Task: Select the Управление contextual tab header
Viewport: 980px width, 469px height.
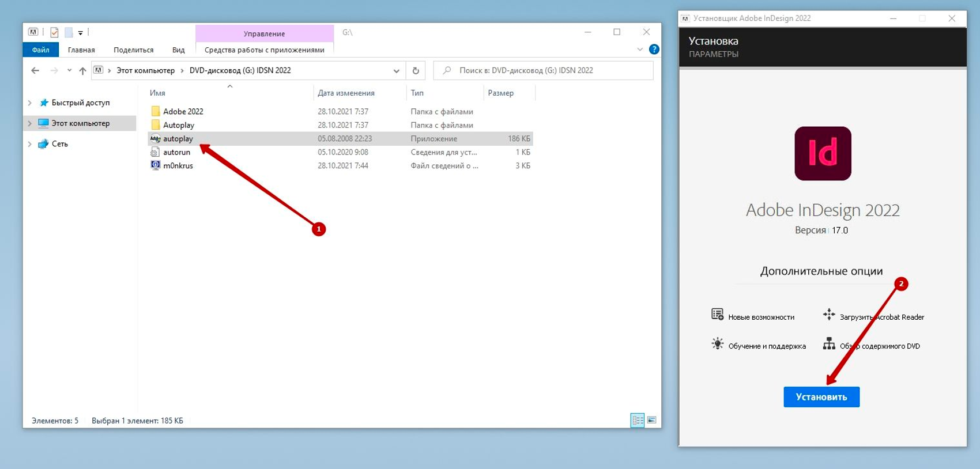Action: point(265,33)
